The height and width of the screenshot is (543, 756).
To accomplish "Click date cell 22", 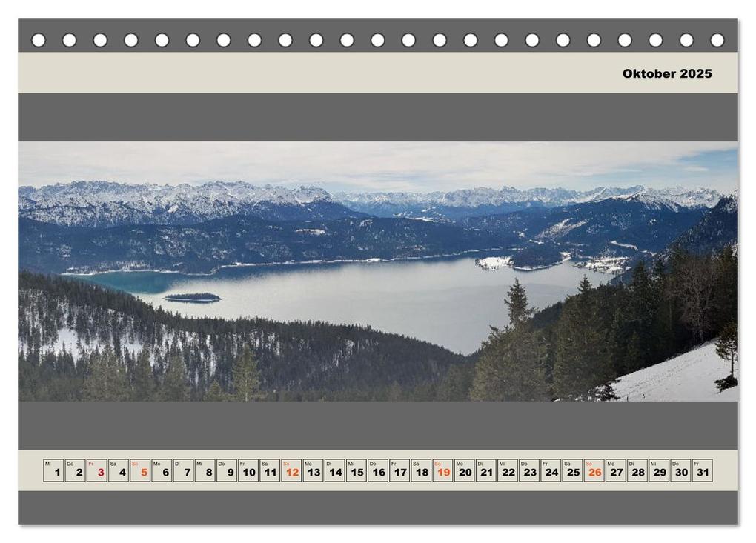I will tap(508, 470).
